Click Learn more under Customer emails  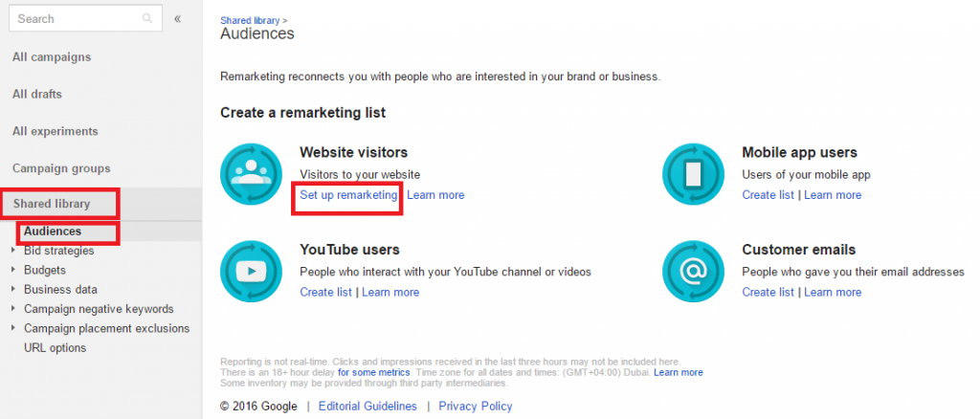point(833,292)
